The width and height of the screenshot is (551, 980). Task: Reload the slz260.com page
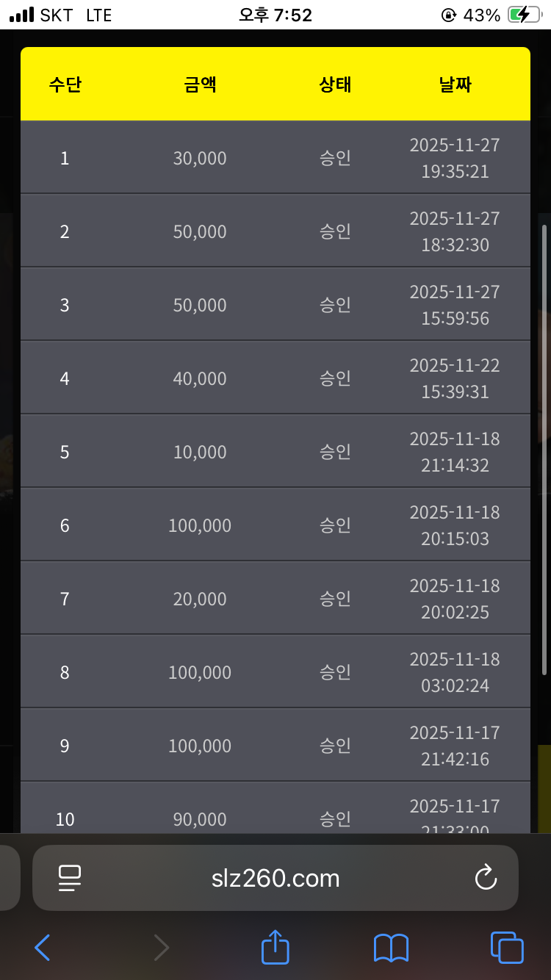486,878
